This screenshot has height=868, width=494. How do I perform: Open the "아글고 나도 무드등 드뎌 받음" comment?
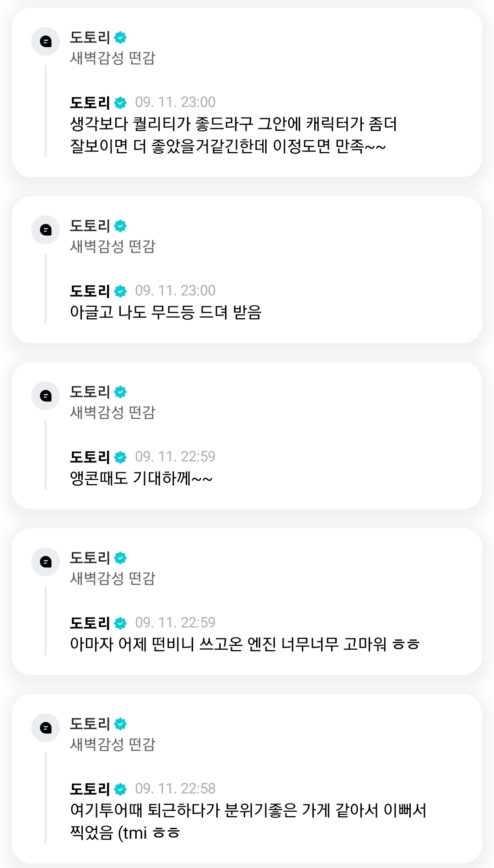(166, 312)
